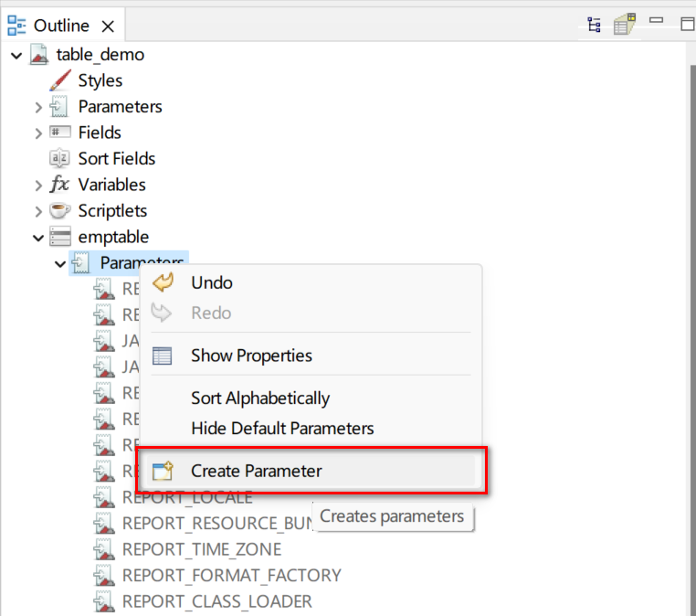
Task: Click the REPORT_RESOURCE_BUNDLE parameter icon
Action: (104, 523)
